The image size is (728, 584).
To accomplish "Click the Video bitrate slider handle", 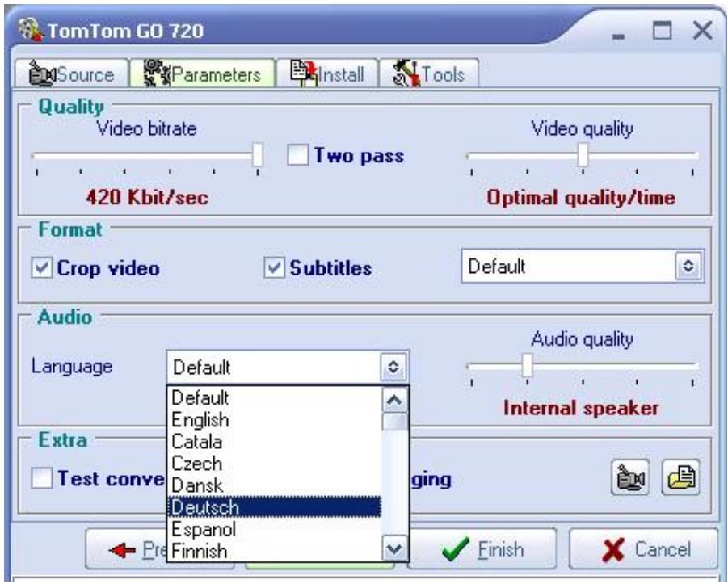I will coord(258,155).
